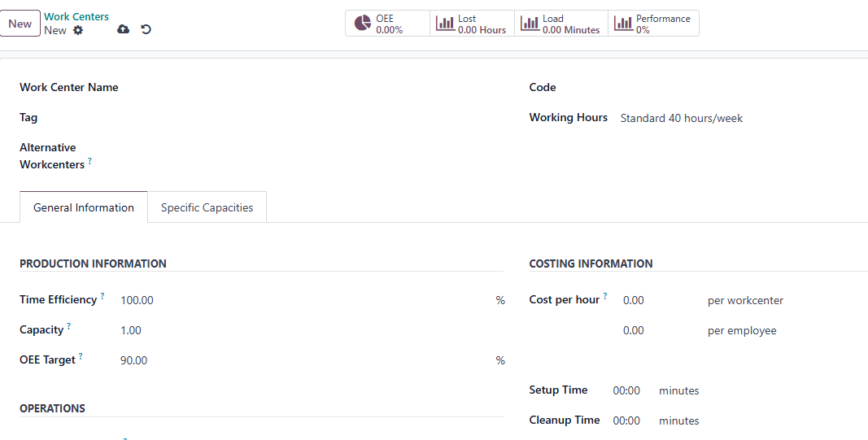Select the General Information tab

[84, 207]
